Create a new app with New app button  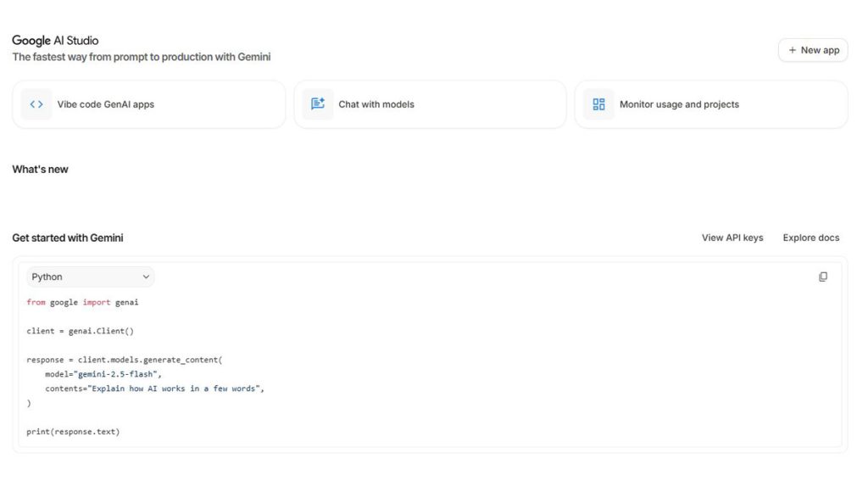813,50
